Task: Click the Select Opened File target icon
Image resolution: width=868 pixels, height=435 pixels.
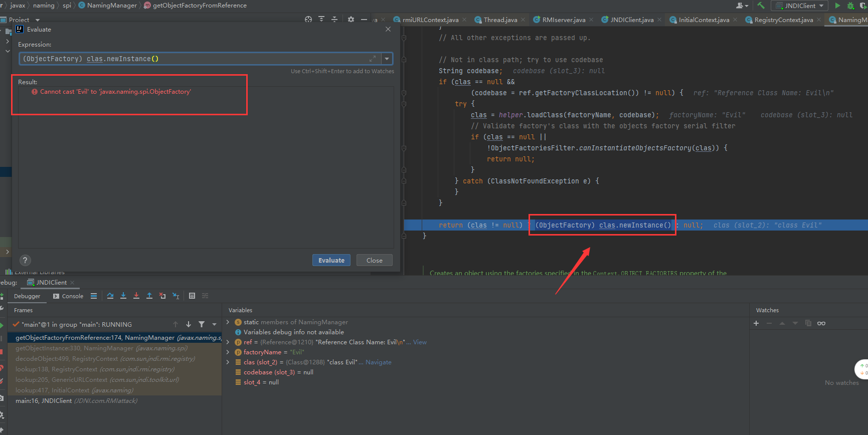Action: [308, 20]
